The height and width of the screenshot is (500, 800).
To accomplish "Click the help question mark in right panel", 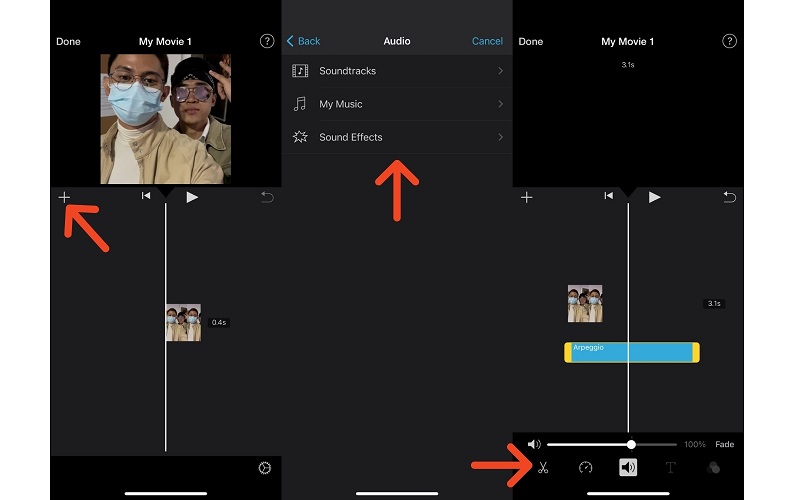I will 729,41.
